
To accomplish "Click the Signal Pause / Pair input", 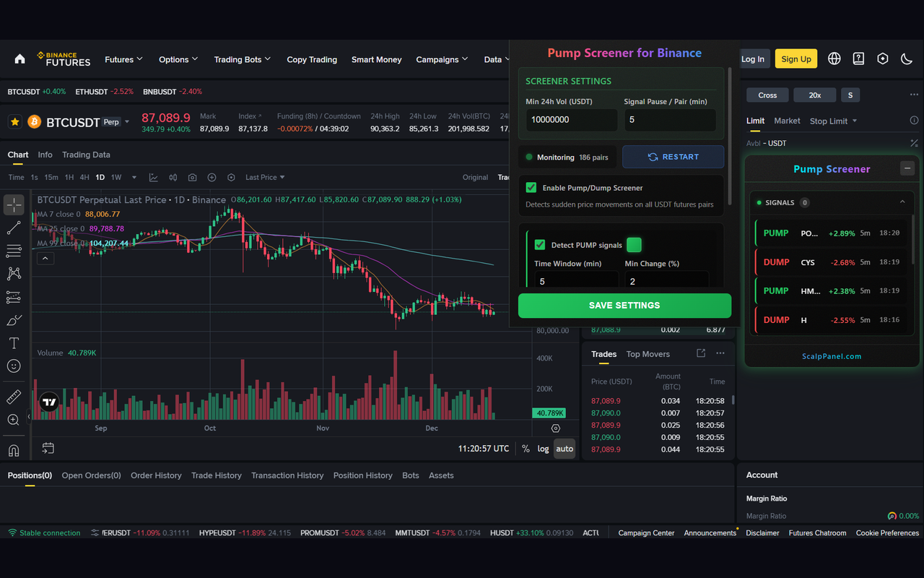I will (670, 120).
